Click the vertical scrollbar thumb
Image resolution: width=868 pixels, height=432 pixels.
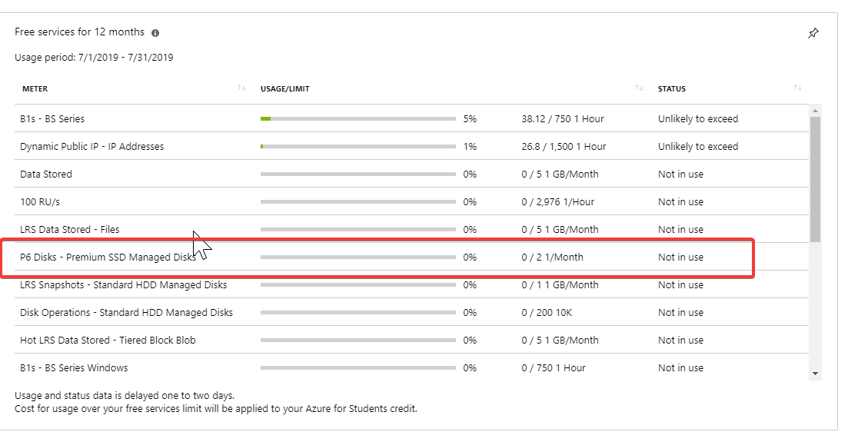pyautogui.click(x=815, y=177)
